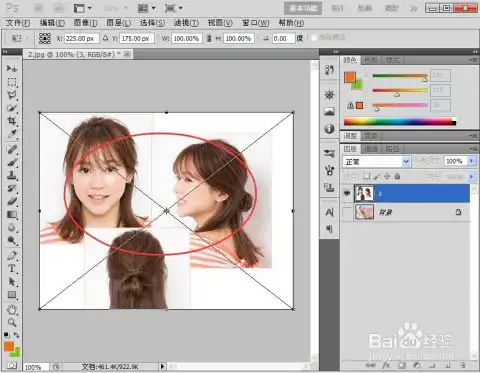This screenshot has width=480, height=373.
Task: Open the layer fill slider arrow
Action: pos(471,176)
